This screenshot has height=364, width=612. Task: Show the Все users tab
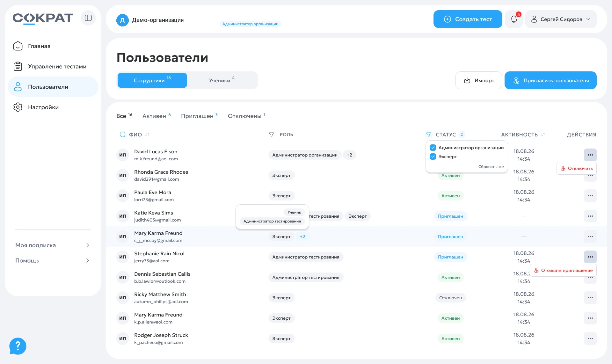point(124,116)
